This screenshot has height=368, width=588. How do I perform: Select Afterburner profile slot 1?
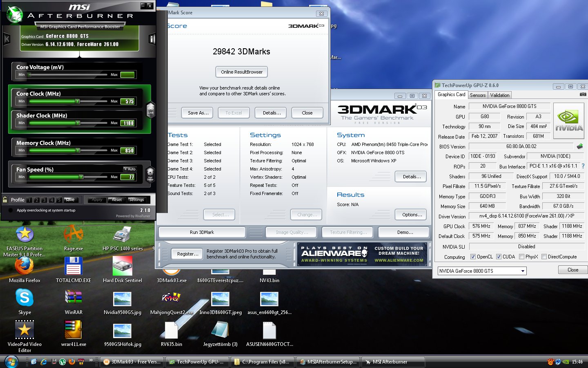click(29, 200)
